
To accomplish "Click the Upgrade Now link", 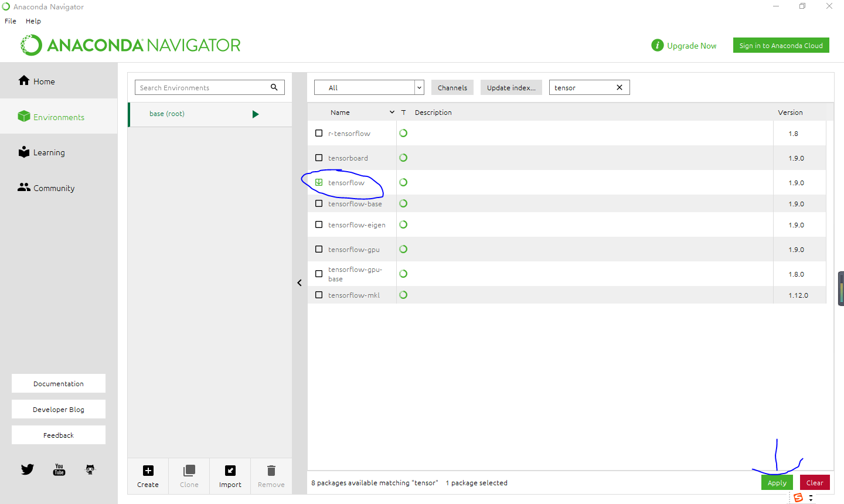I will pos(692,46).
